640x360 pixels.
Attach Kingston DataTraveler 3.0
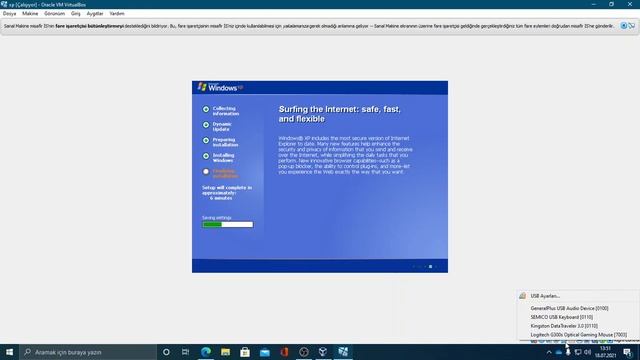[564, 326]
